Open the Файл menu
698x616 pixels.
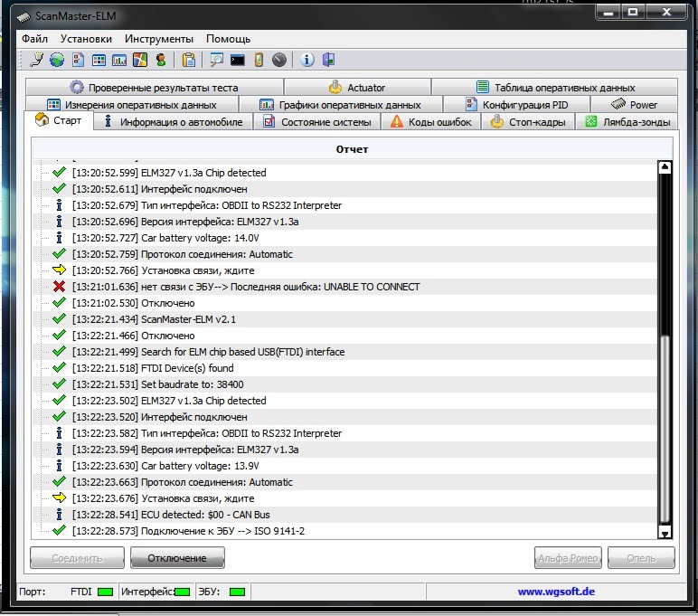pos(34,39)
